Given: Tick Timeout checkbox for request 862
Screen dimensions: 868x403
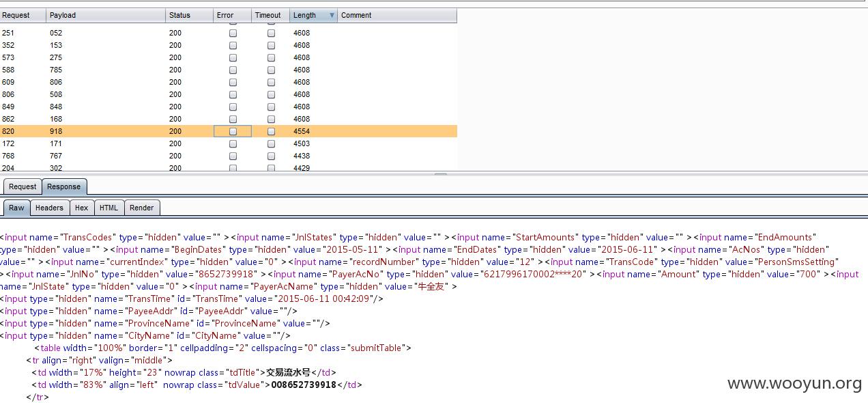Looking at the screenshot, I should (x=271, y=119).
